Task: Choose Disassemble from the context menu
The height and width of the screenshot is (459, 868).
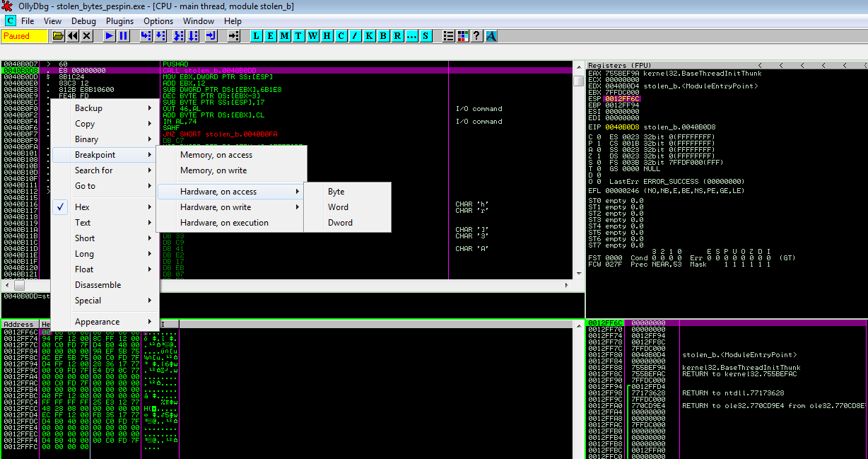Action: coord(105,285)
